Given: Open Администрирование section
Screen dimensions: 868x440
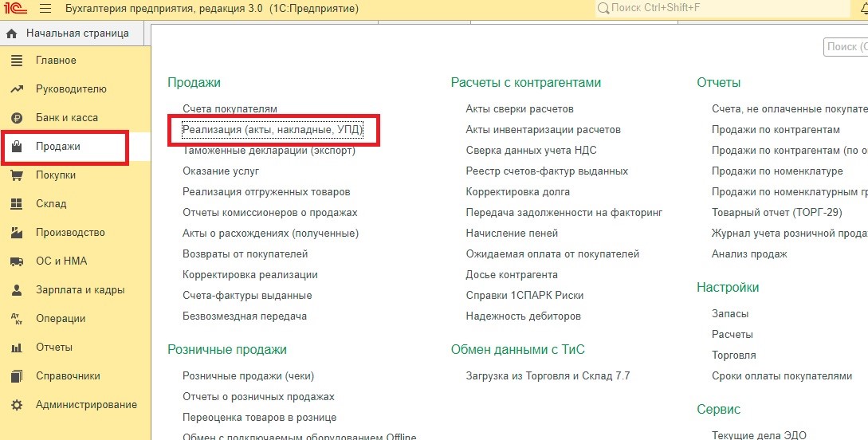Looking at the screenshot, I should pos(86,405).
